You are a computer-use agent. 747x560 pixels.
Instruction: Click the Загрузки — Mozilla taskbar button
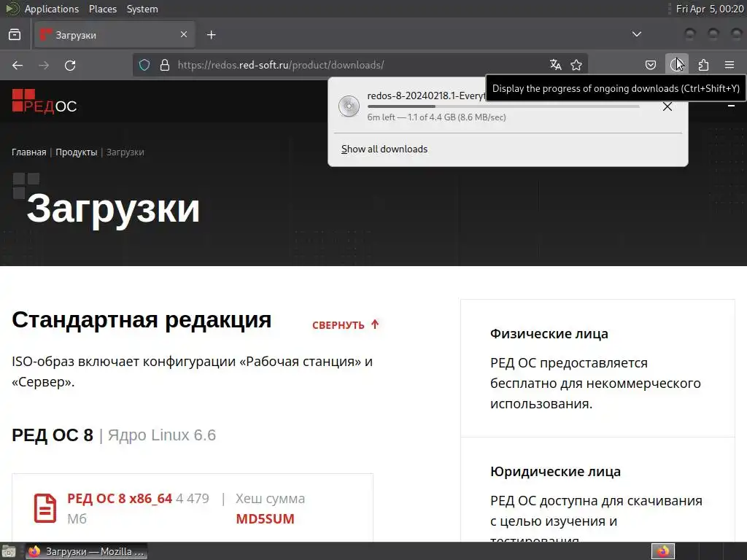click(x=86, y=551)
